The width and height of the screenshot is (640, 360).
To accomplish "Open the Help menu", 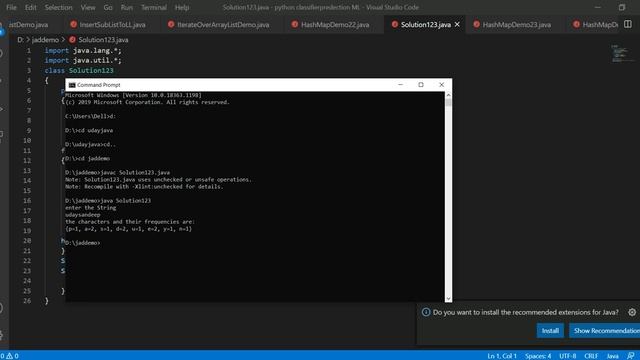I will pyautogui.click(x=182, y=7).
